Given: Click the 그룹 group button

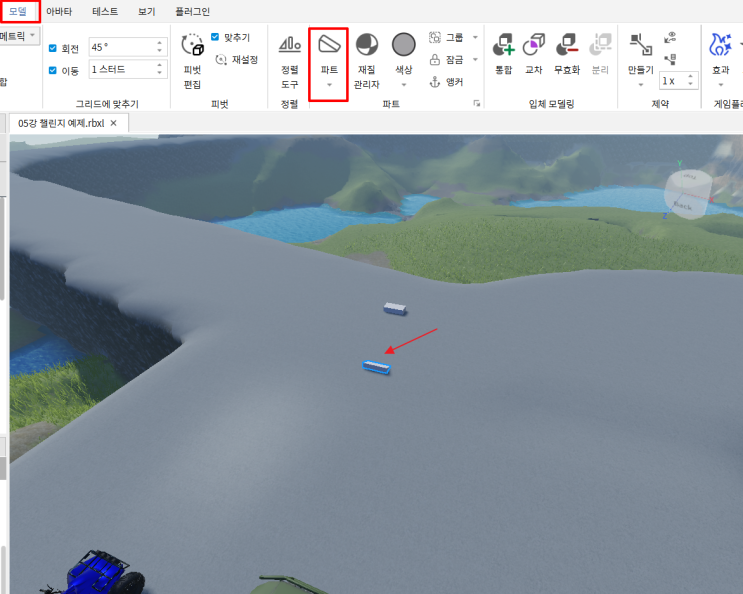Looking at the screenshot, I should click(446, 37).
